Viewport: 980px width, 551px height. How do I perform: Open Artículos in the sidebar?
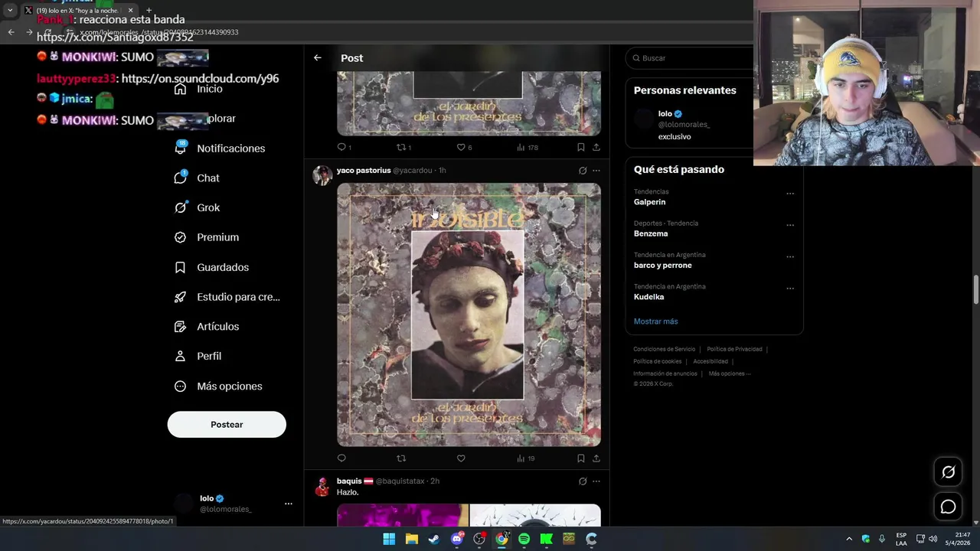pos(207,327)
